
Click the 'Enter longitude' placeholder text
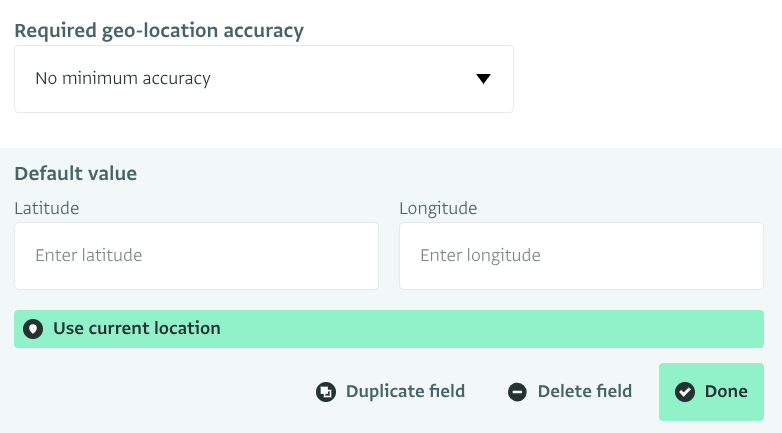pos(480,255)
